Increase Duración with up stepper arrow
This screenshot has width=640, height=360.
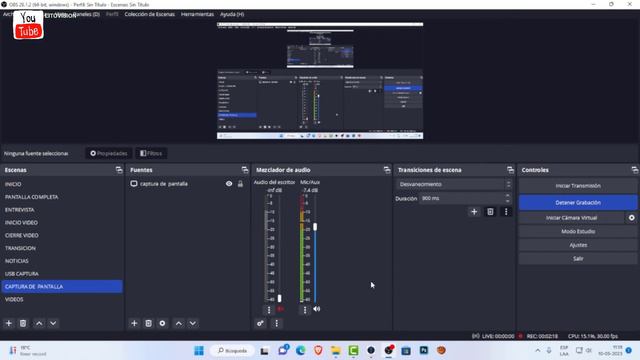coord(507,196)
